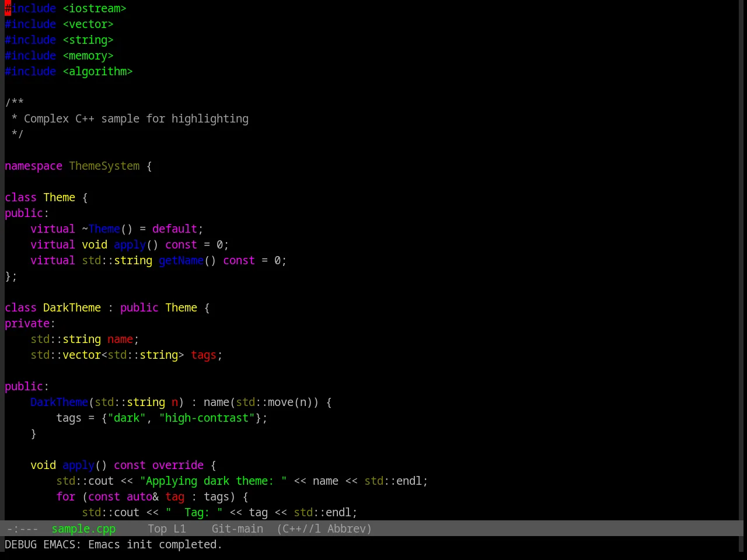Click 'Theme' in 'class Theme {' line
This screenshot has height=560, width=747.
click(x=60, y=197)
